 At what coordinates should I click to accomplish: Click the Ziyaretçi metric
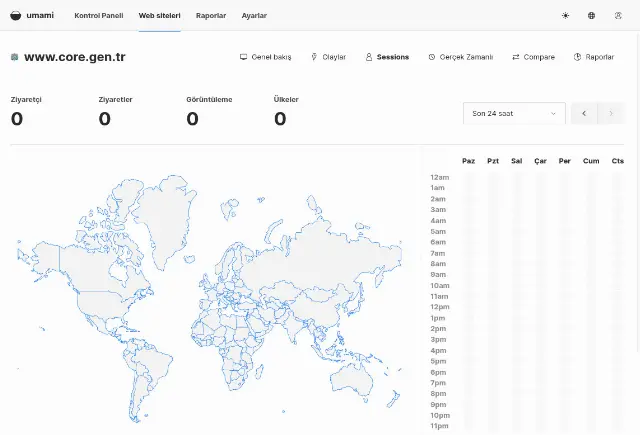(26, 113)
